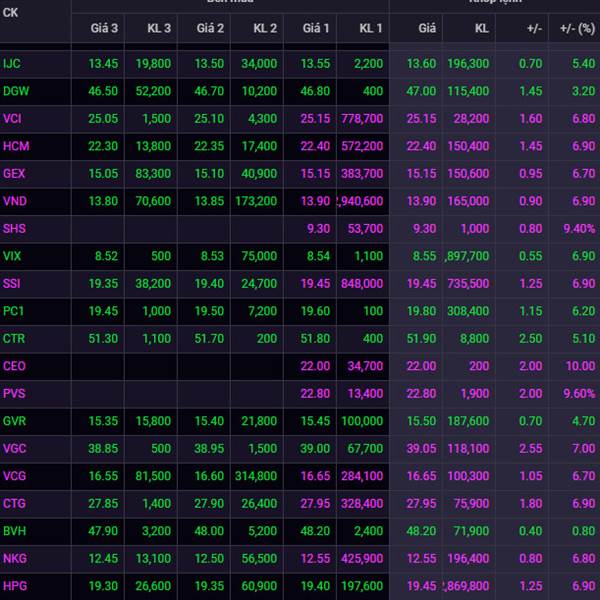The width and height of the screenshot is (600, 600).
Task: Click SSI bid volume 848,000
Action: 362,284
